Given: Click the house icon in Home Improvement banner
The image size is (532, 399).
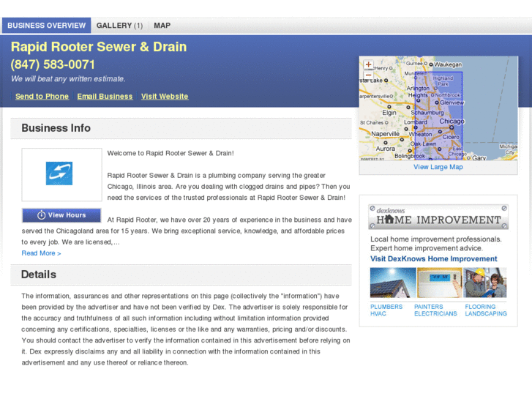Looking at the screenshot, I should [390, 219].
